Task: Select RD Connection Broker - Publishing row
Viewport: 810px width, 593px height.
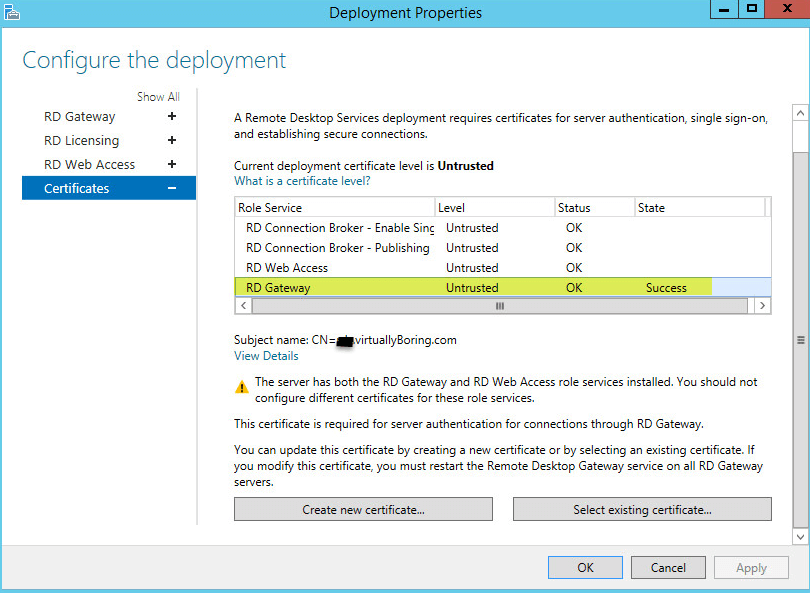Action: (x=503, y=248)
